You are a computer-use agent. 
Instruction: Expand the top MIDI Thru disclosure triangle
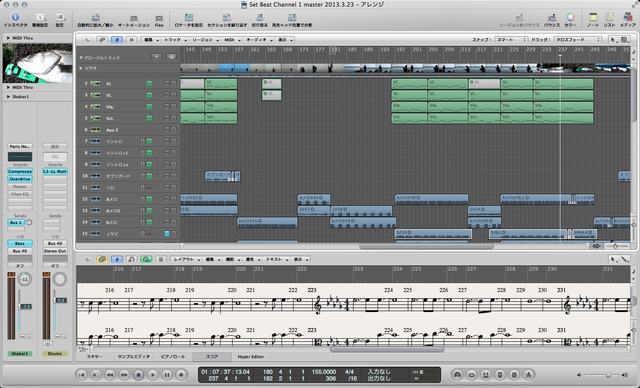tap(8, 38)
